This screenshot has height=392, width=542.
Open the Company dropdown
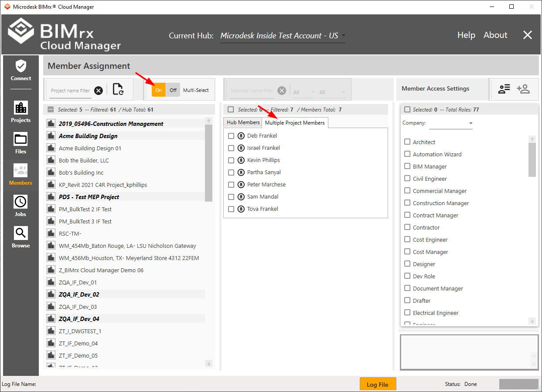[451, 124]
